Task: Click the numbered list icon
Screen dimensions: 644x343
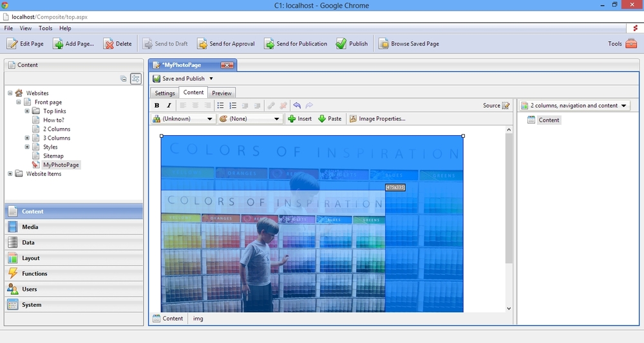Action: point(232,106)
